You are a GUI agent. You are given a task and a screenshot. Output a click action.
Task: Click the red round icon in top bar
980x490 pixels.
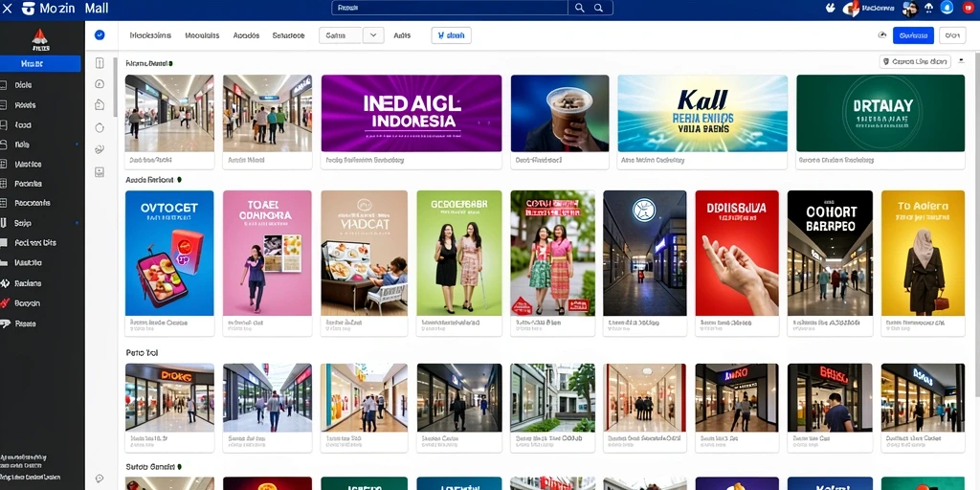coord(969,8)
